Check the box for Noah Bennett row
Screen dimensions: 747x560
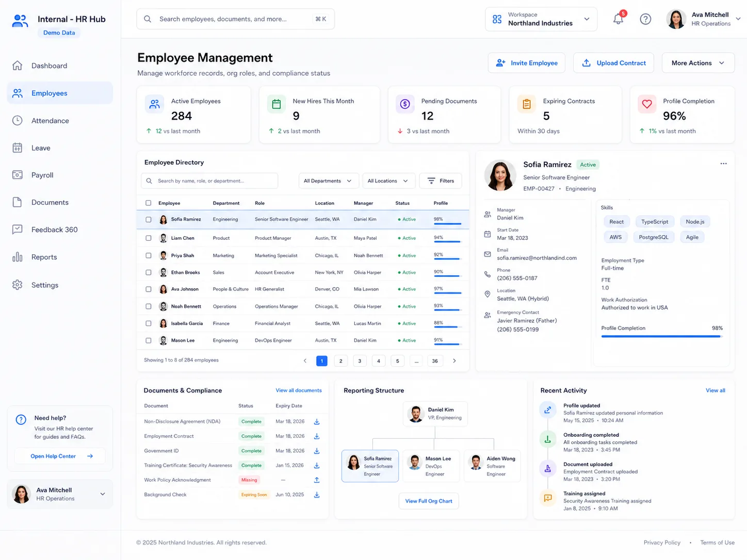click(149, 307)
